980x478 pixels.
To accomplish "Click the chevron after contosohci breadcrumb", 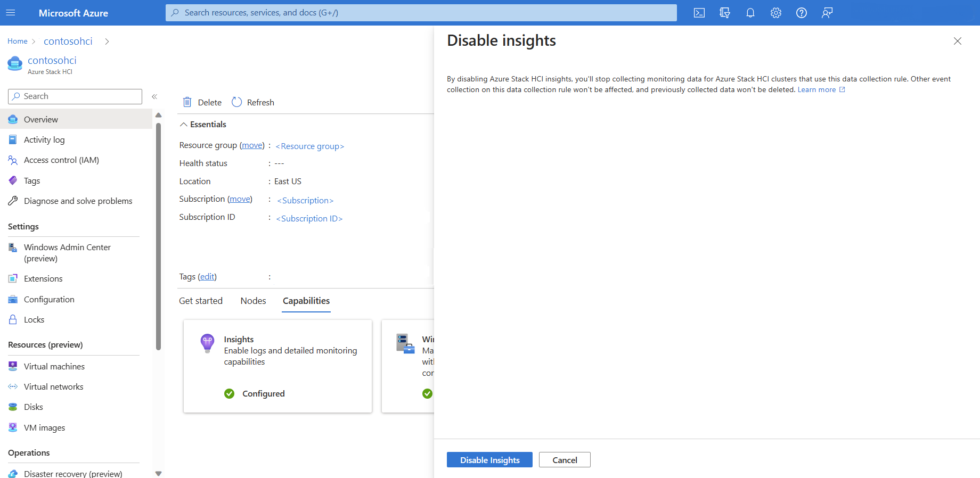I will 107,42.
